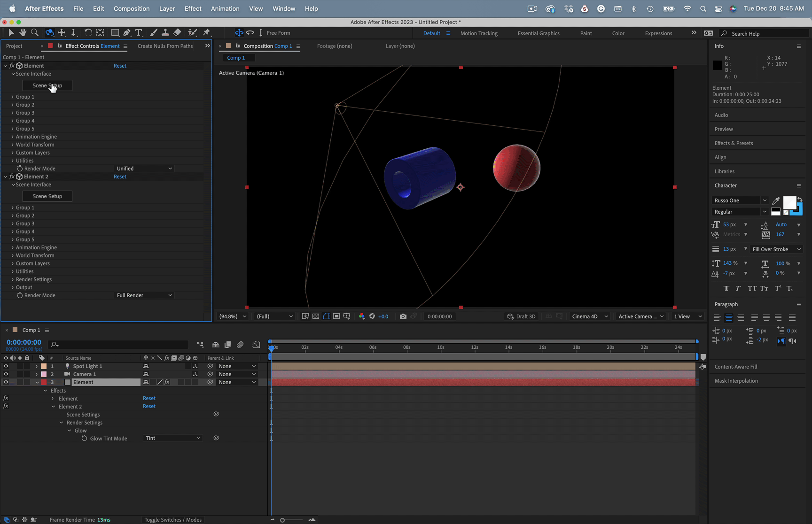Hide the Spot Light 1 layer
812x524 pixels.
click(6, 366)
